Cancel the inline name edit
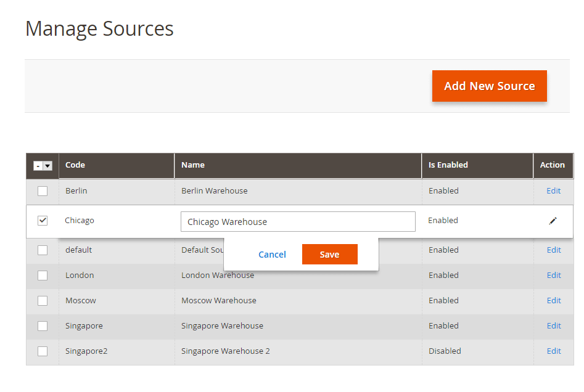Viewport: 584px width, 392px height. tap(272, 254)
